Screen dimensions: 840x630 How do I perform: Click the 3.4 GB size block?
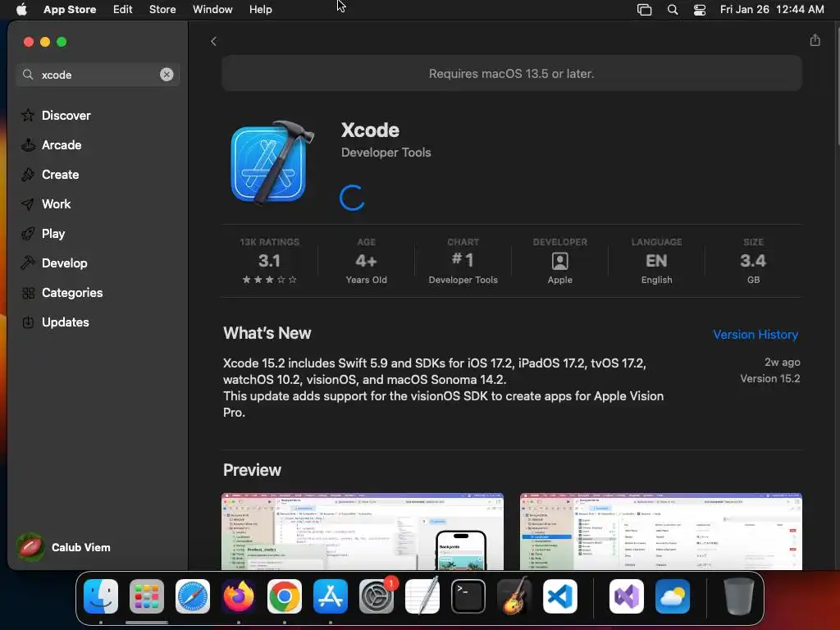pos(753,261)
